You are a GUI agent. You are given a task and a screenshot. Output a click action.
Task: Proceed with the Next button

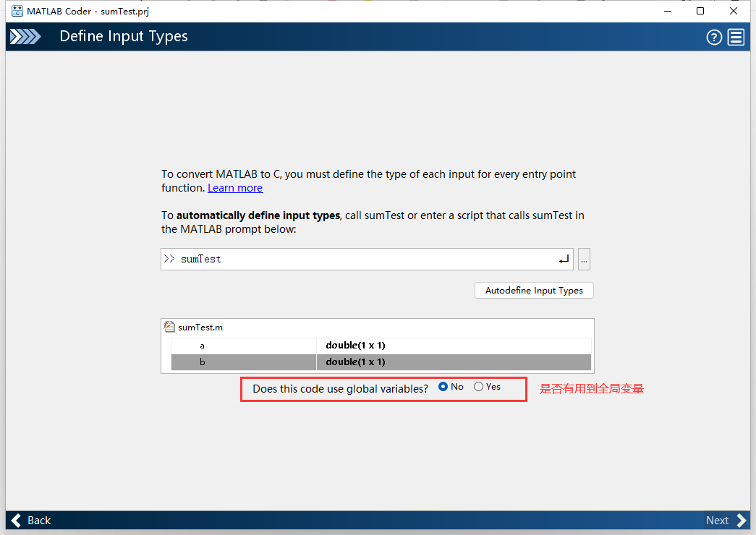[726, 521]
